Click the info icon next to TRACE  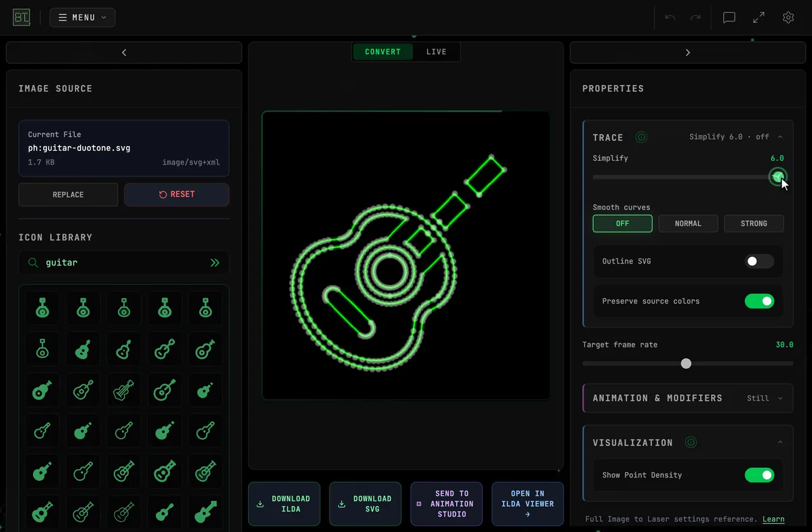point(641,137)
